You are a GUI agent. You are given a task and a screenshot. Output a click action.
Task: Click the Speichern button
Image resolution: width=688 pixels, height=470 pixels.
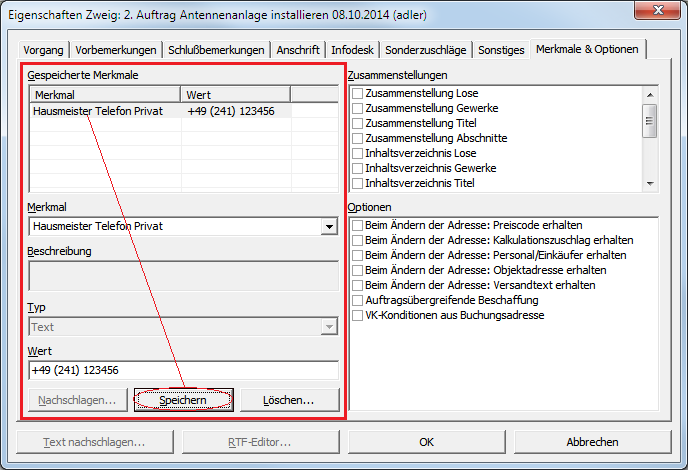tap(183, 400)
